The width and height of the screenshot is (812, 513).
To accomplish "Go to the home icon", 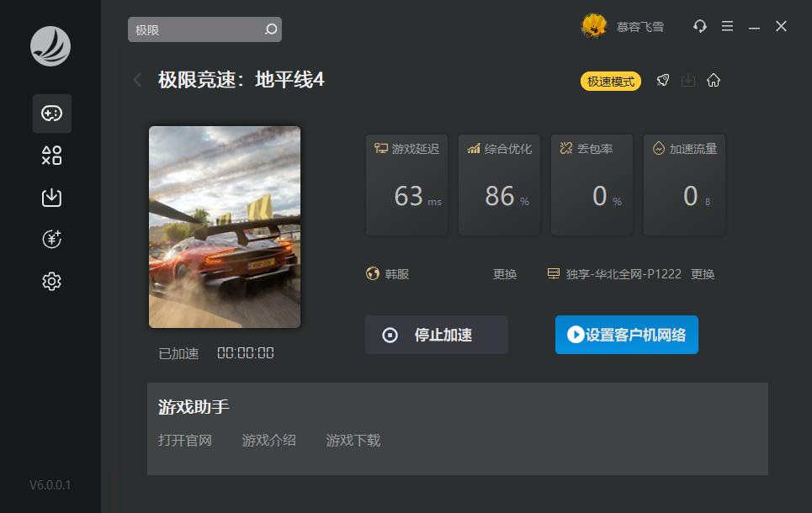I will [714, 80].
